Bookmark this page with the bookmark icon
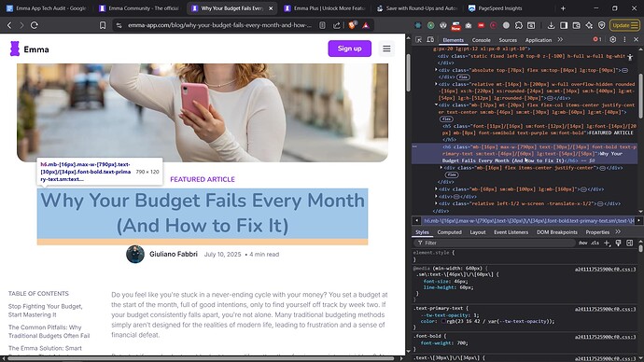This screenshot has height=362, width=644. point(103,25)
